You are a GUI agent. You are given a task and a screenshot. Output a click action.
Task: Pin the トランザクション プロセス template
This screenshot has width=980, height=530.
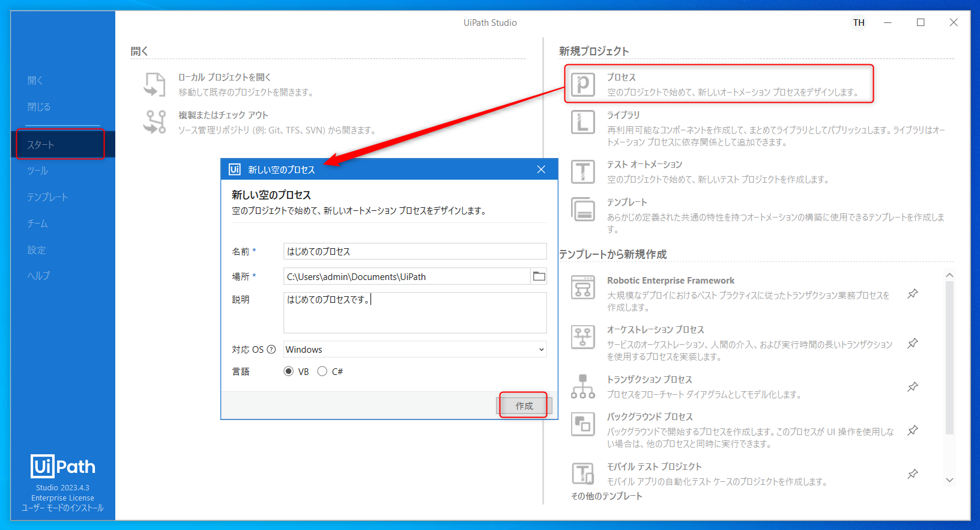coord(913,386)
